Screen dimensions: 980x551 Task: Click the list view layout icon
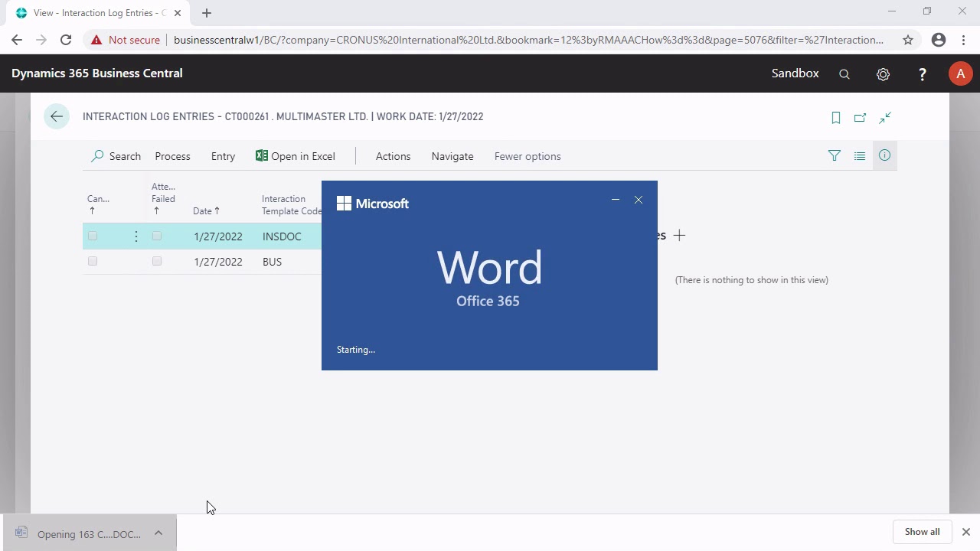coord(860,156)
